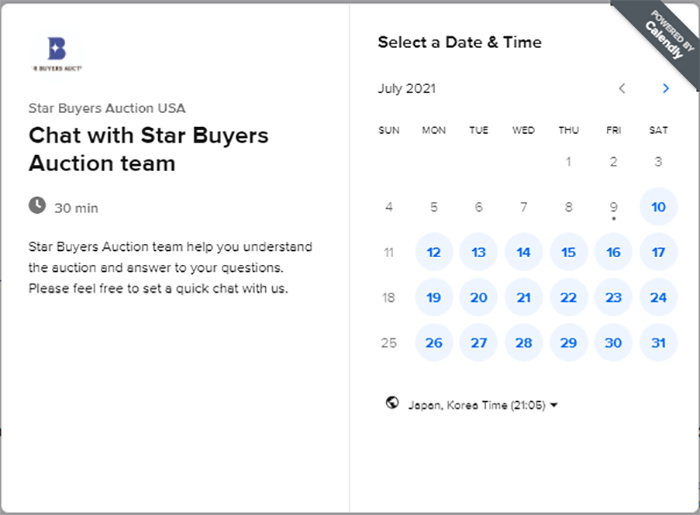Pick Tuesday July 13
This screenshot has height=515, width=700.
(x=479, y=252)
